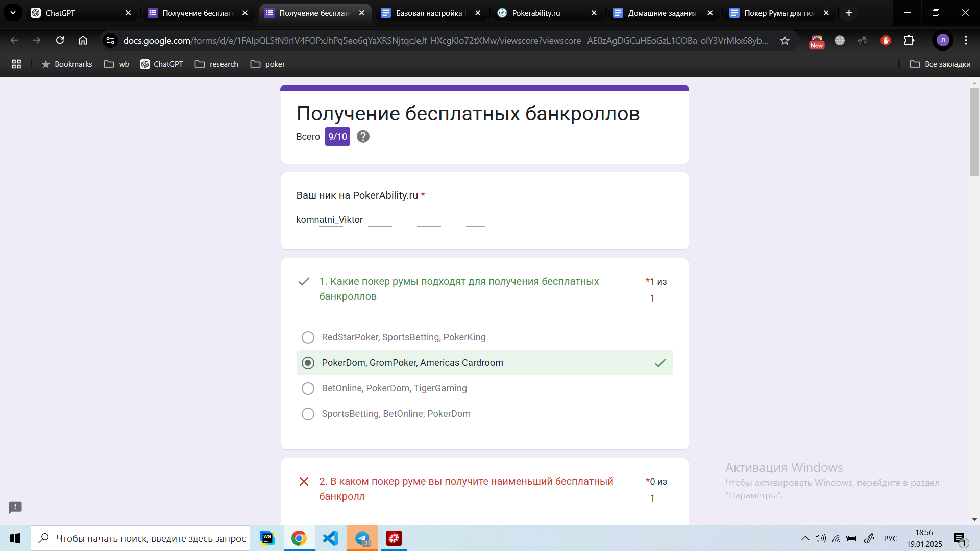The width and height of the screenshot is (980, 551).
Task: Click the Windows taskbar search box
Action: tap(140, 538)
